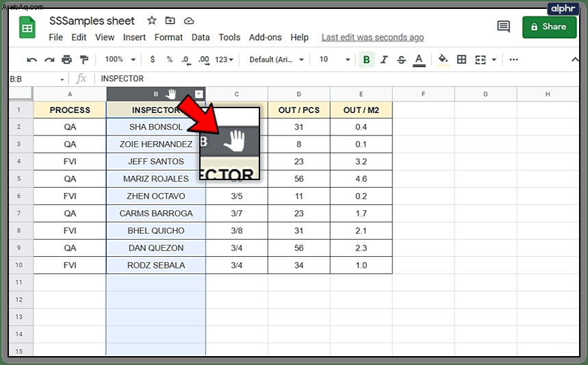Click the Print icon
Image resolution: width=588 pixels, height=365 pixels.
[x=67, y=60]
